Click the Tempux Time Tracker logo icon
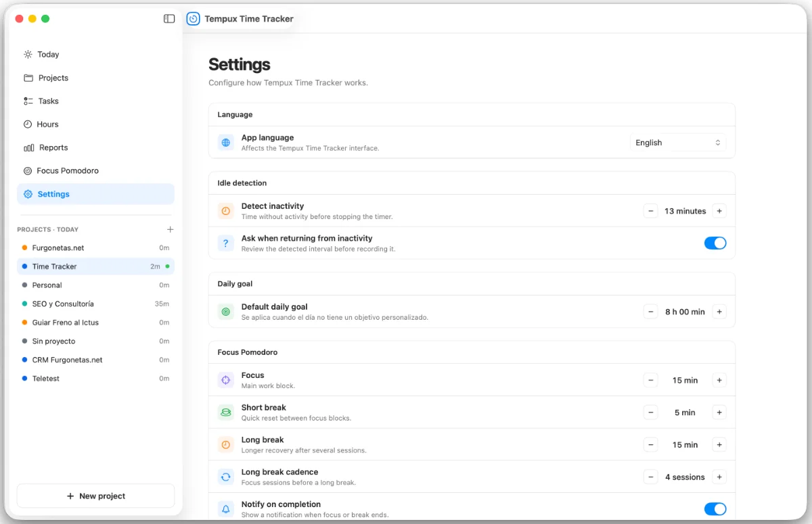The height and width of the screenshot is (524, 812). pyautogui.click(x=193, y=19)
